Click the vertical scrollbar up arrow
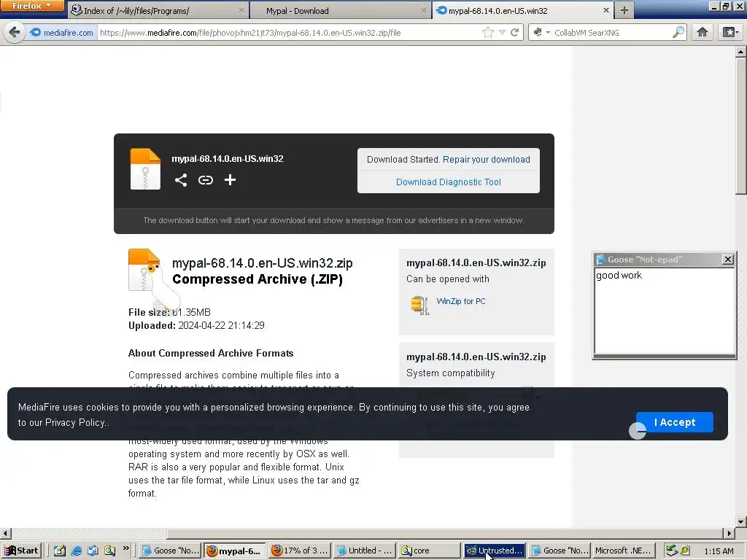This screenshot has width=747, height=560. [741, 52]
